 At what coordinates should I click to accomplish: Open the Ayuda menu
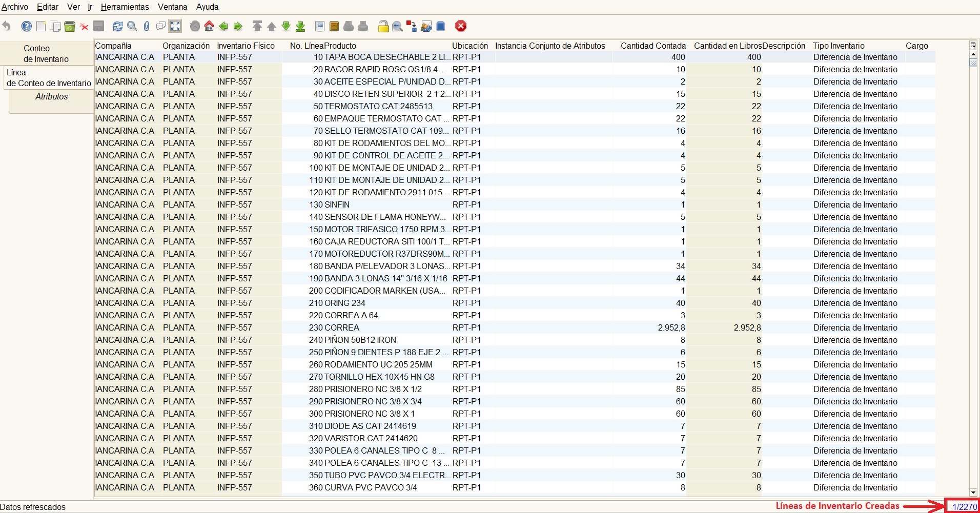(x=207, y=7)
